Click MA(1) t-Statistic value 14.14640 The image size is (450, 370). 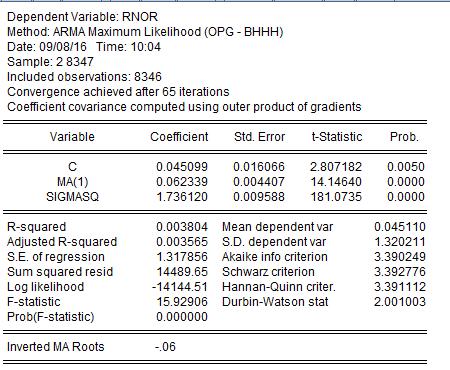[x=336, y=182]
